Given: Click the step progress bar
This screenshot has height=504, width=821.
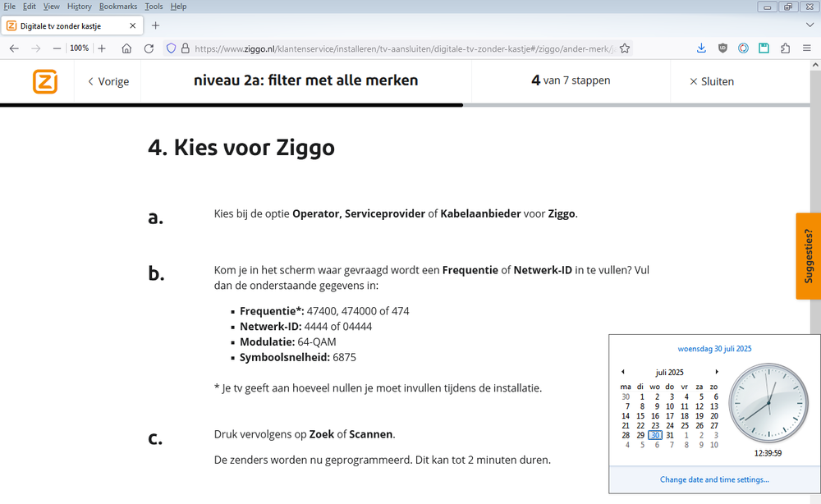Looking at the screenshot, I should tap(406, 105).
